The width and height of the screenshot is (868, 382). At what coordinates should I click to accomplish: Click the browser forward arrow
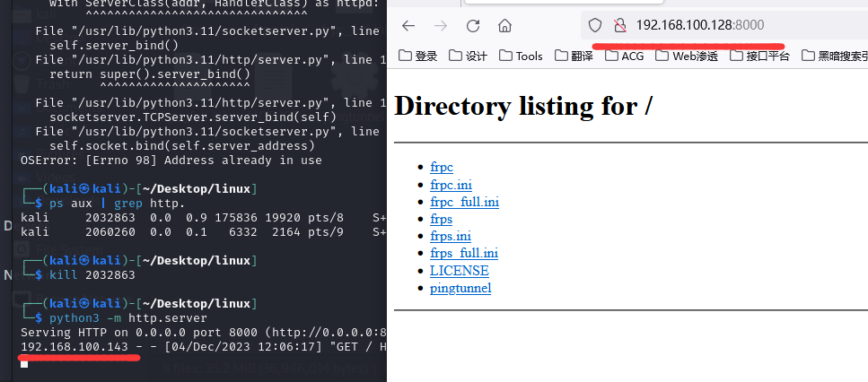pyautogui.click(x=441, y=25)
